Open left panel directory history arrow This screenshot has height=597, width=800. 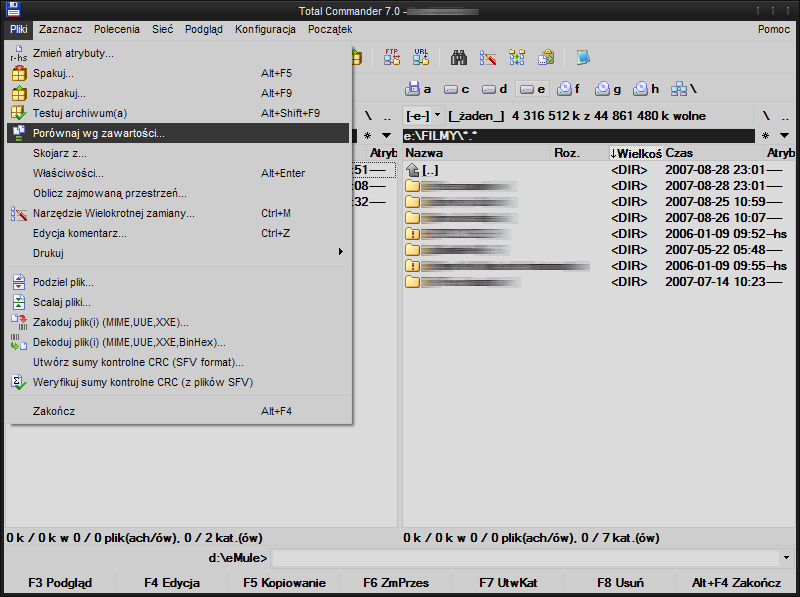(386, 136)
